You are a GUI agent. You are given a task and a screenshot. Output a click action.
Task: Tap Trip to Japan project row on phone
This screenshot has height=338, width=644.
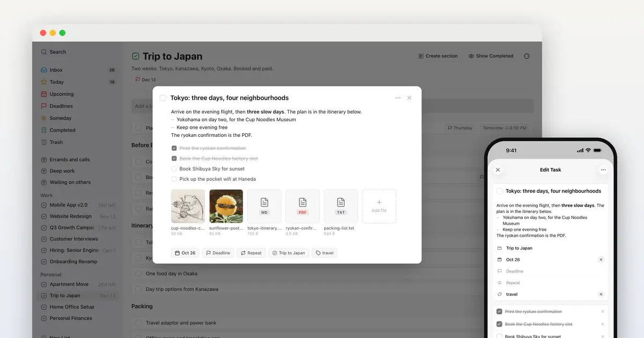(551, 248)
